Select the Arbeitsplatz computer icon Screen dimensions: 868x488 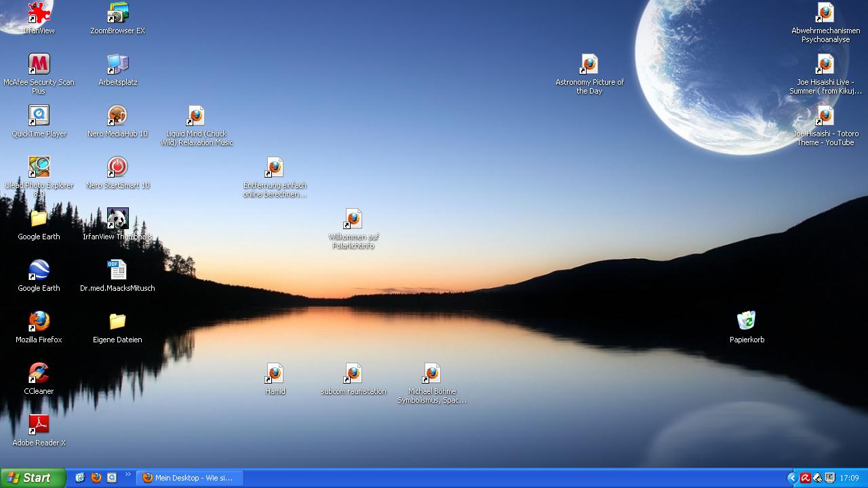(117, 65)
